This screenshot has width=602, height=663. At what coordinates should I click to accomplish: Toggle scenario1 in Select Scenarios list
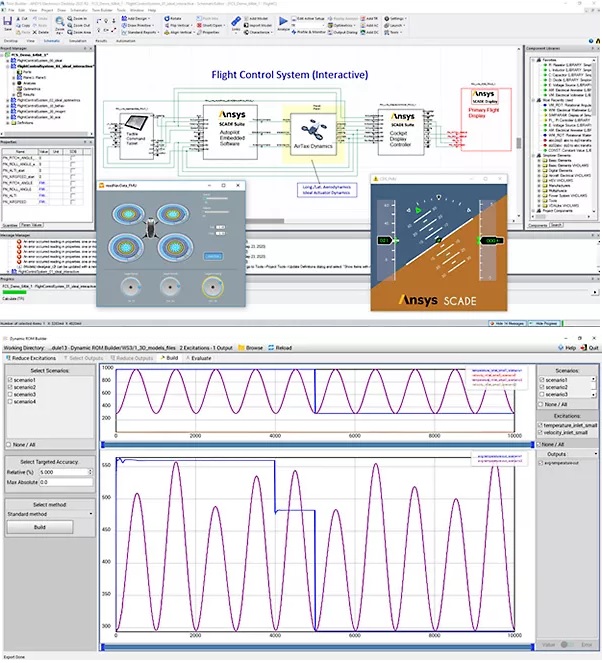(x=10, y=380)
